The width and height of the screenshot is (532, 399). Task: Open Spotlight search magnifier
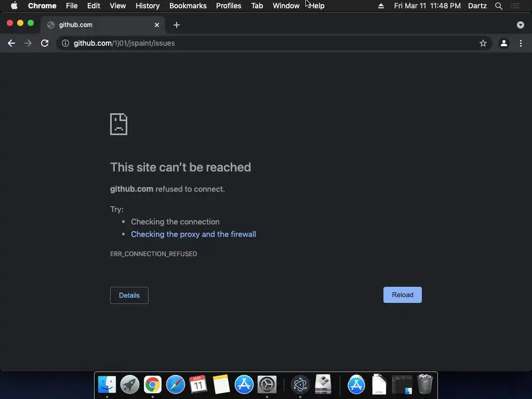[x=498, y=6]
